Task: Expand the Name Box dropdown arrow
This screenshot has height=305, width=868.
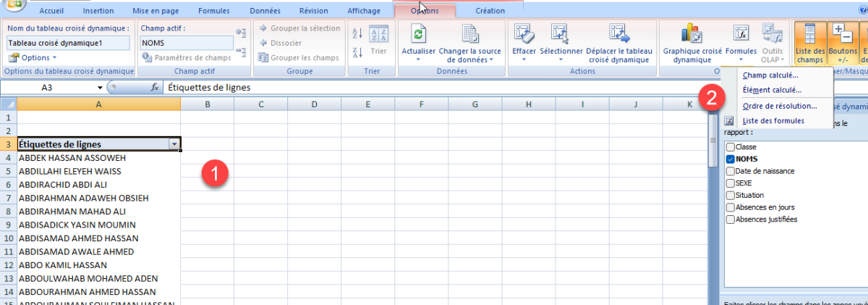Action: pos(100,87)
